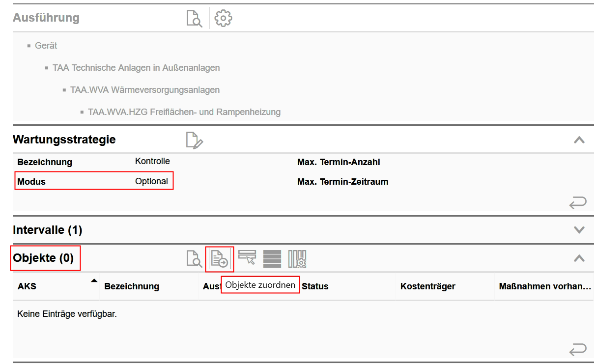This screenshot has width=596, height=364.
Task: Click the Objekte document search icon
Action: pyautogui.click(x=194, y=258)
